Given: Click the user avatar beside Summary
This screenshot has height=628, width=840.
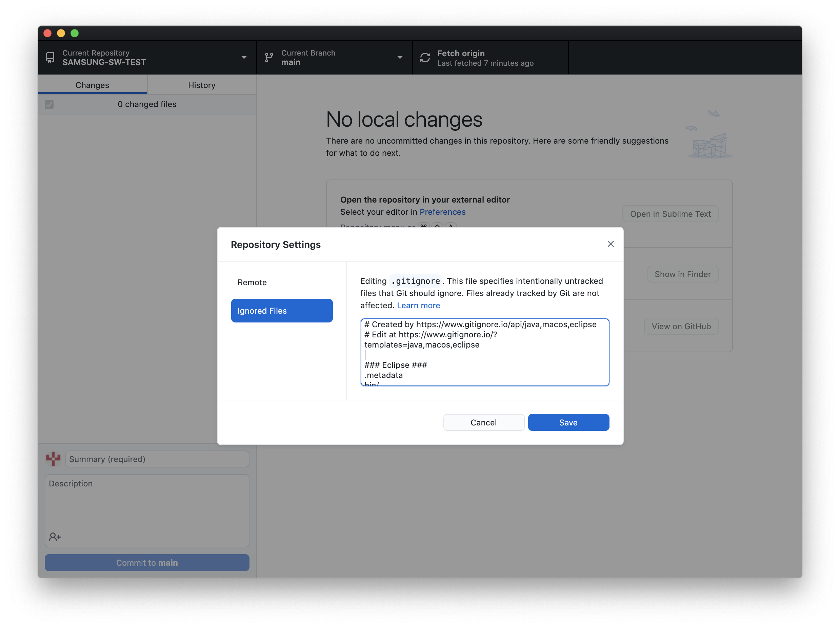Looking at the screenshot, I should 53,459.
